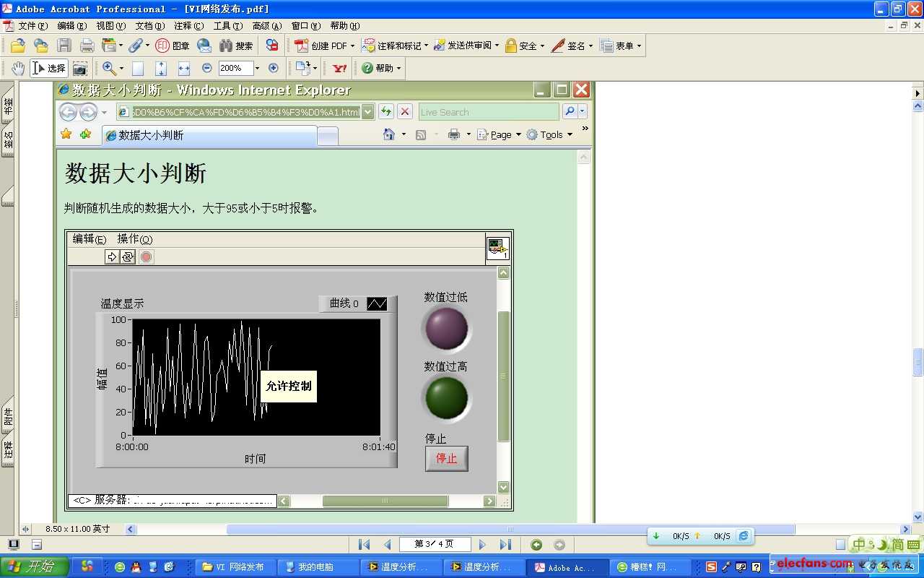This screenshot has width=924, height=578.
Task: Click the Zoom Out minus icon
Action: 207,68
